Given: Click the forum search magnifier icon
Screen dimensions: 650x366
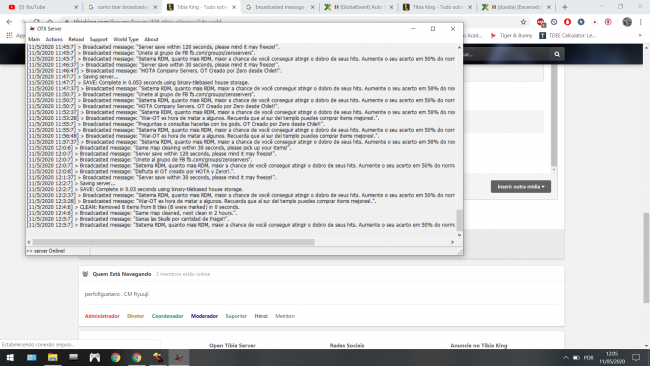Looking at the screenshot, I should click(x=557, y=54).
